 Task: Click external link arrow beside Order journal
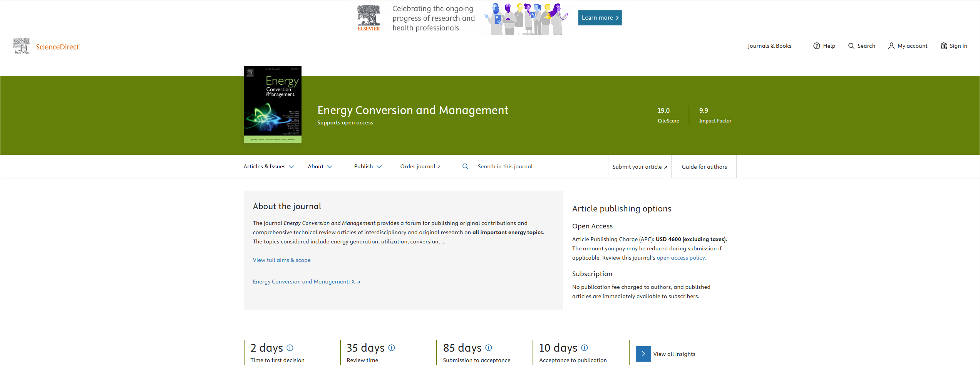[x=439, y=167]
